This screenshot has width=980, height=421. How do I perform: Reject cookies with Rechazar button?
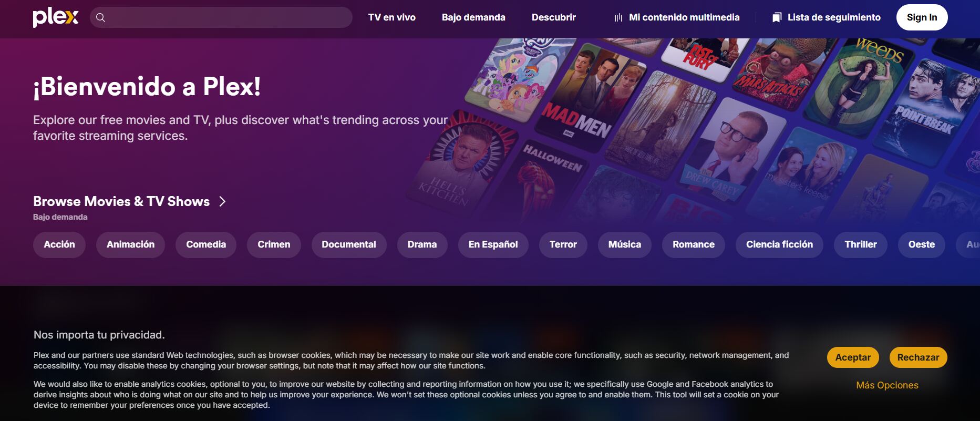[918, 357]
